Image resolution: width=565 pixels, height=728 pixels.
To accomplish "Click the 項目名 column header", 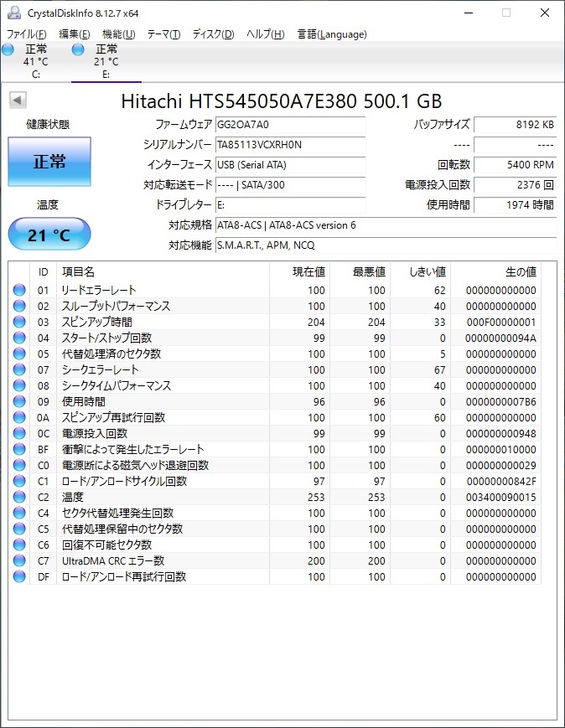I will tap(163, 272).
